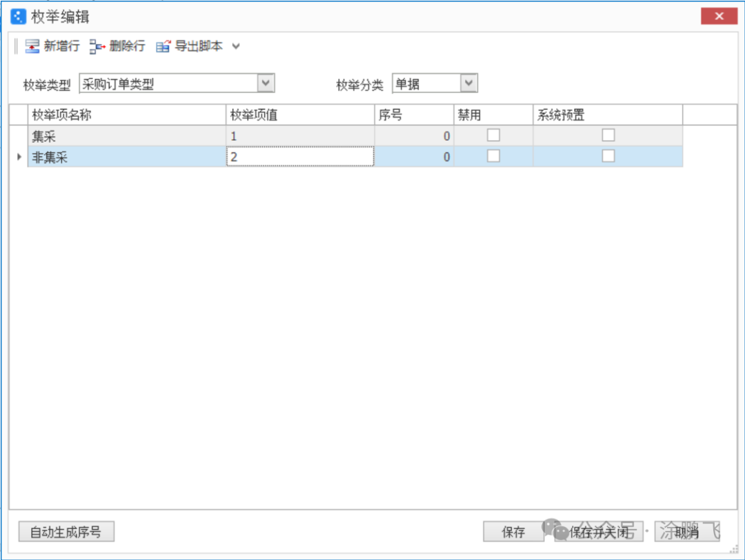
Task: Select row indicator arrow for 非集采
Action: point(19,157)
